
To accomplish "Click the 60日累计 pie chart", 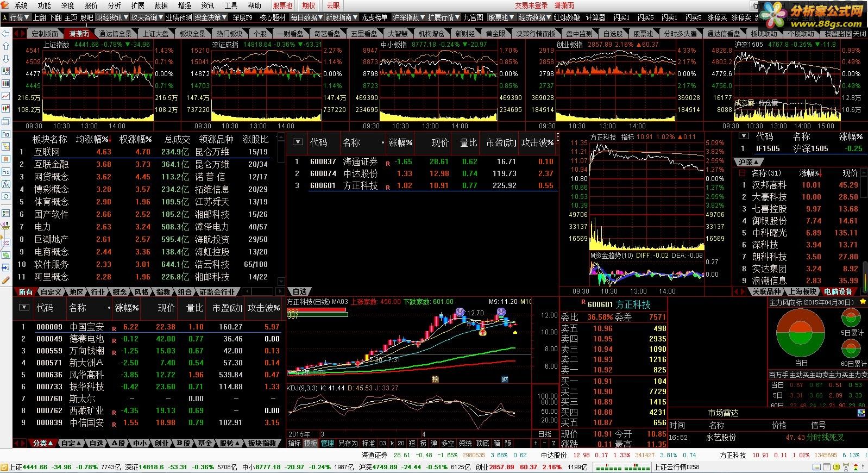I will [x=850, y=348].
